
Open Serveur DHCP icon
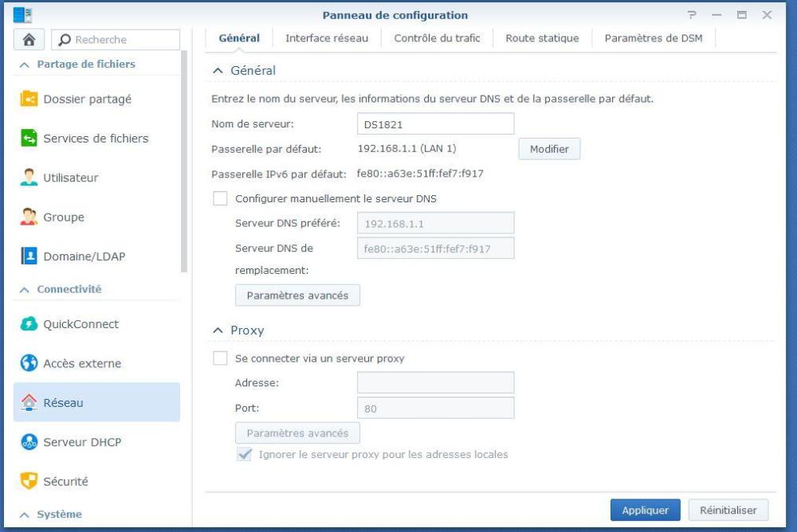(x=29, y=442)
